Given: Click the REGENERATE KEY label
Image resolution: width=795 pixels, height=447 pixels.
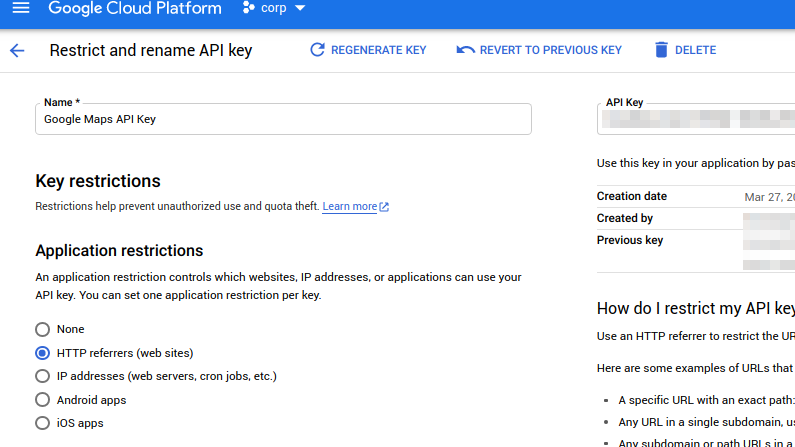Looking at the screenshot, I should coord(378,50).
